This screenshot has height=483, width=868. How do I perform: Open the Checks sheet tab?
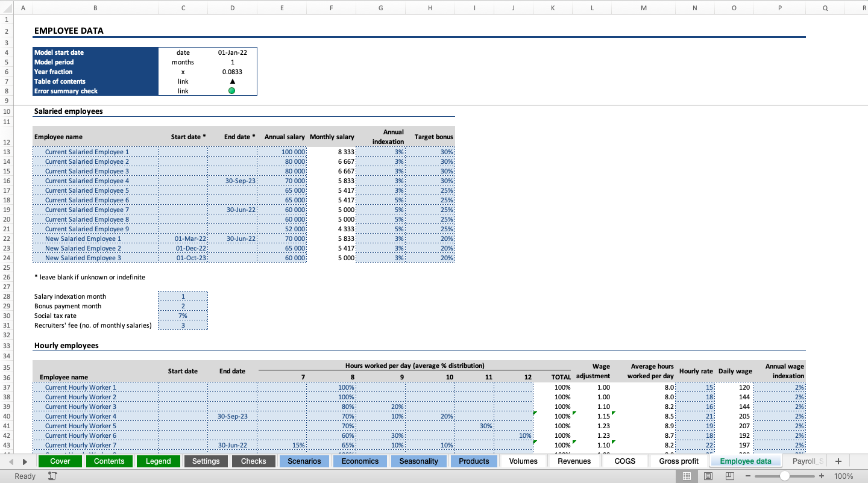(254, 461)
